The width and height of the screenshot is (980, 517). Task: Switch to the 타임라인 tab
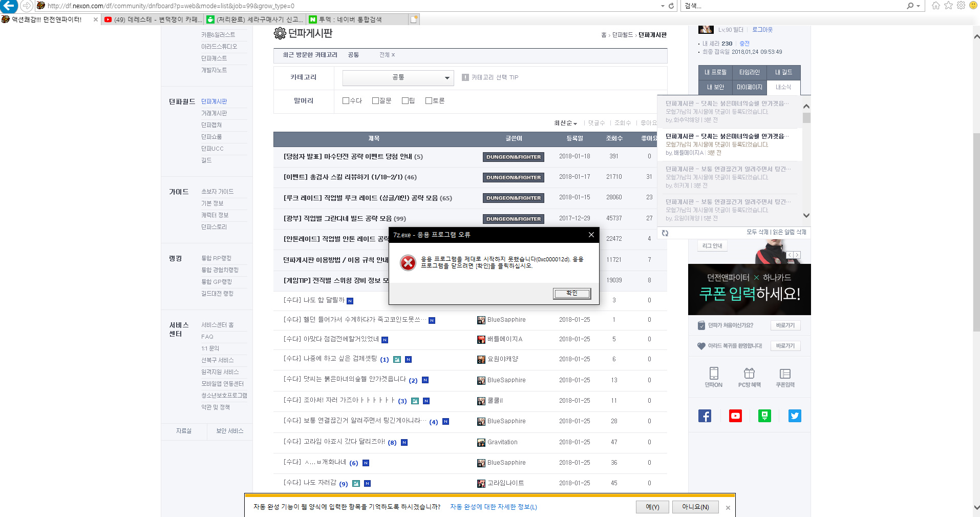click(x=749, y=72)
